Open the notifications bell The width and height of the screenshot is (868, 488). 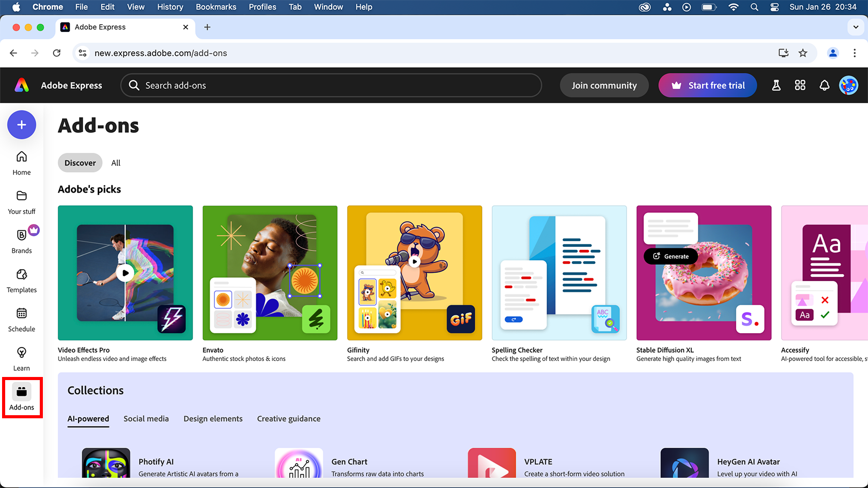tap(824, 85)
